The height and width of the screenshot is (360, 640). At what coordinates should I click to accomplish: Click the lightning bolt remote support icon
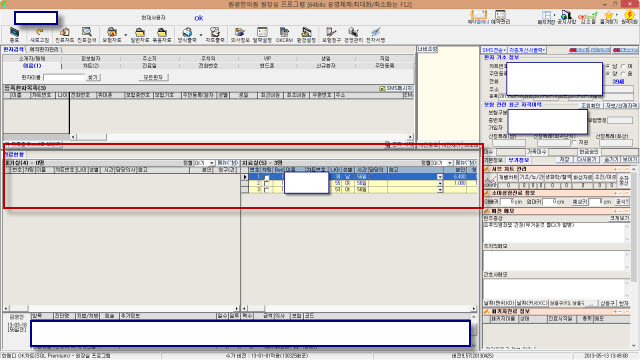click(629, 18)
